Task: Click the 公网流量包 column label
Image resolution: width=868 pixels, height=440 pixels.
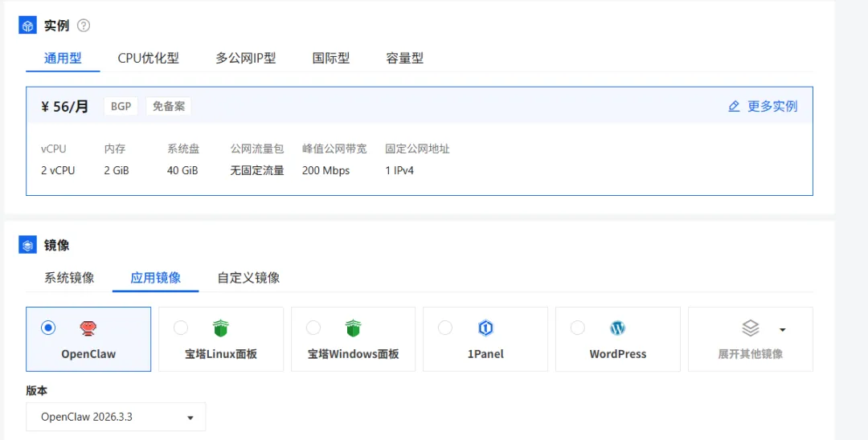Action: coord(257,149)
